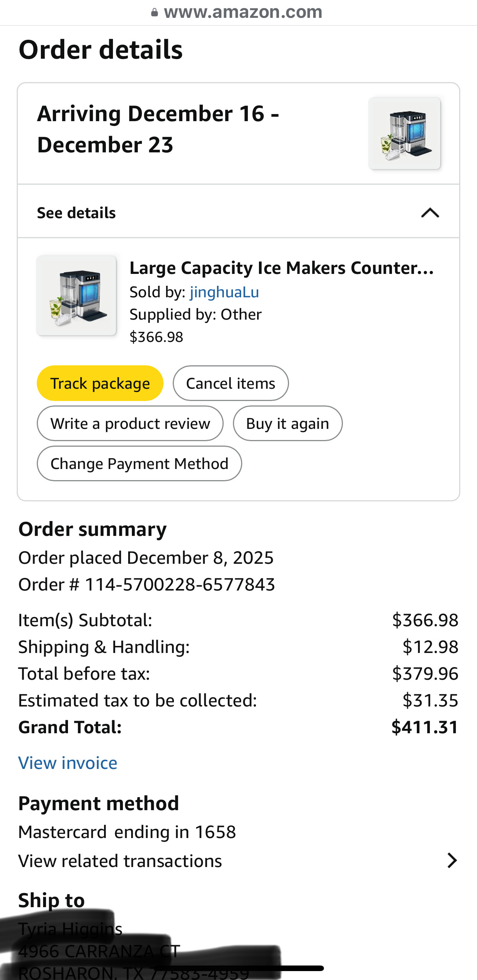The width and height of the screenshot is (477, 980).
Task: Click the Track package button
Action: [100, 383]
